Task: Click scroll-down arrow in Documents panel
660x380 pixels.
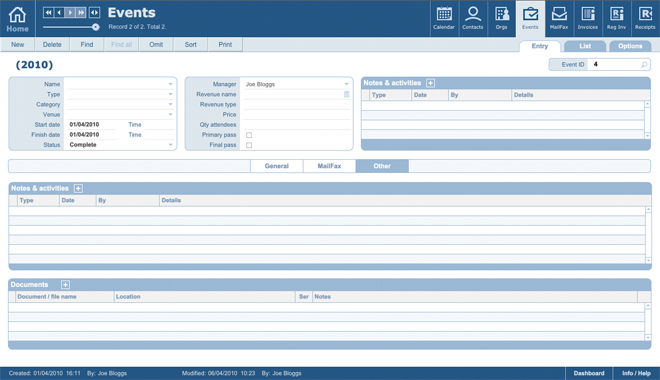Action: coord(648,337)
